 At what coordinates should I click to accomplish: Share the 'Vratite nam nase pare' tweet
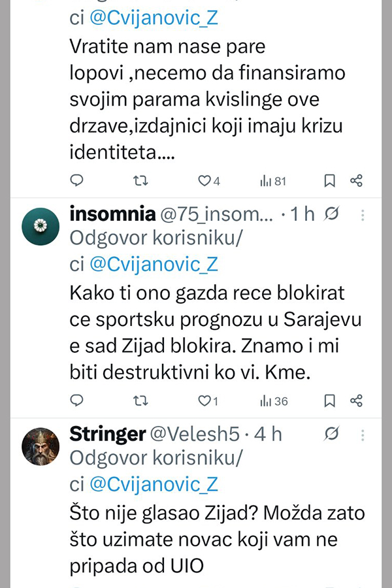pos(356,180)
